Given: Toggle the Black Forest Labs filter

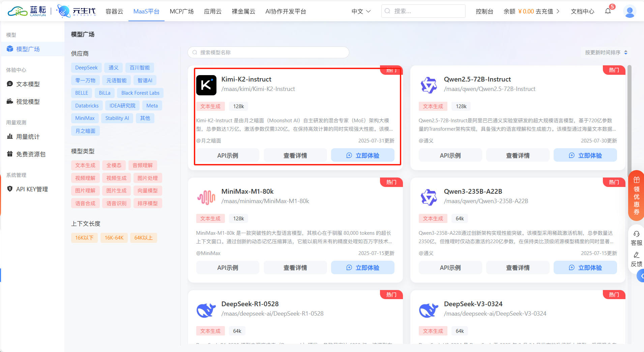Looking at the screenshot, I should [140, 93].
